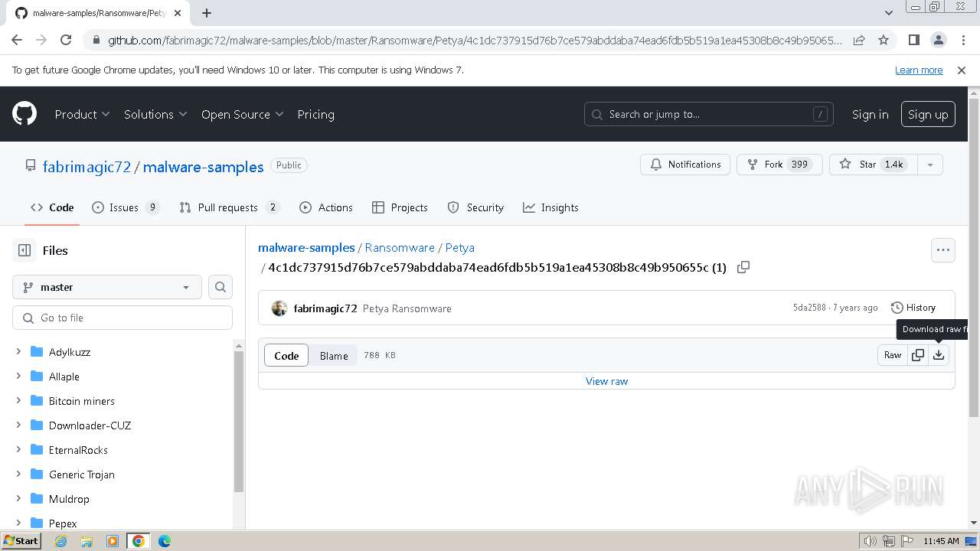The width and height of the screenshot is (980, 551).
Task: Open the Ransomware breadcrumb link
Action: 400,248
